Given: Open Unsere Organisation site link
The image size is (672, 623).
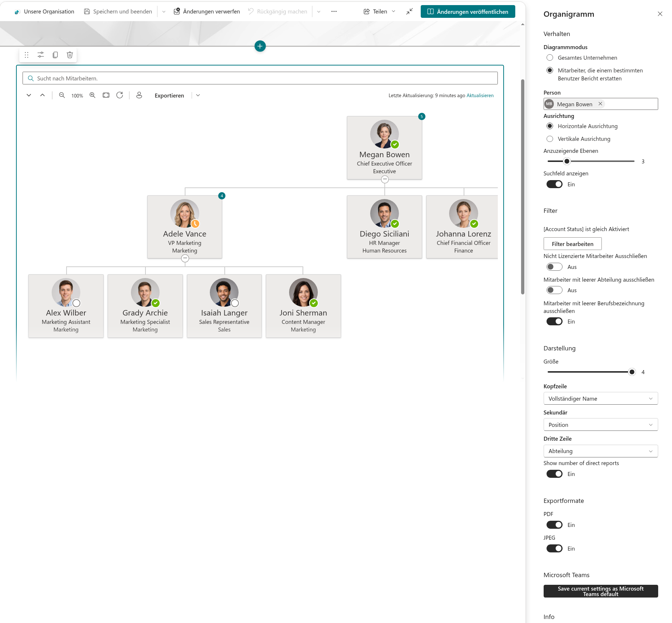Looking at the screenshot, I should point(44,12).
